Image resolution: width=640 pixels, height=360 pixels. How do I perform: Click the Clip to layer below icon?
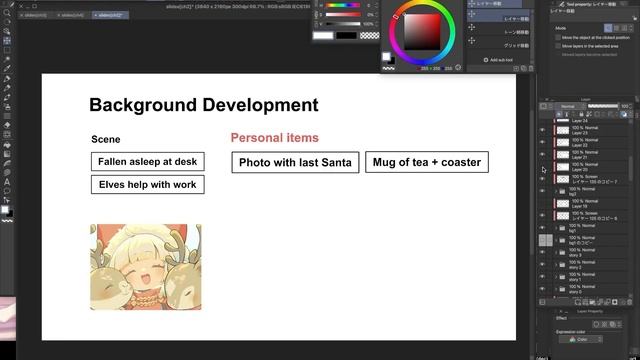coord(559,114)
